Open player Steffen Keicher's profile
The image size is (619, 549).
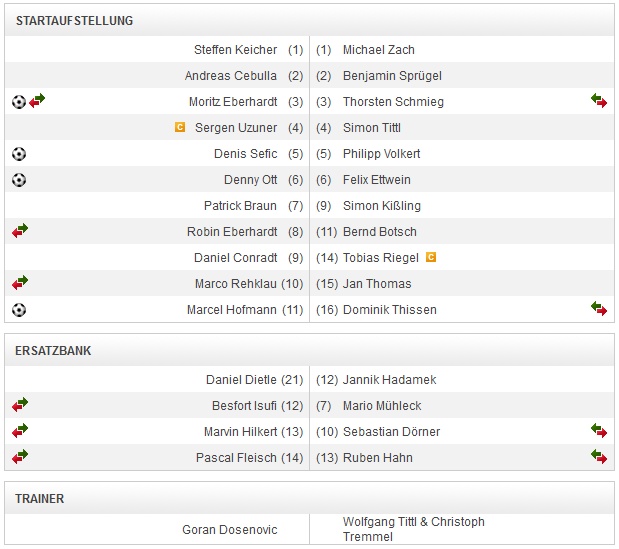coord(236,50)
